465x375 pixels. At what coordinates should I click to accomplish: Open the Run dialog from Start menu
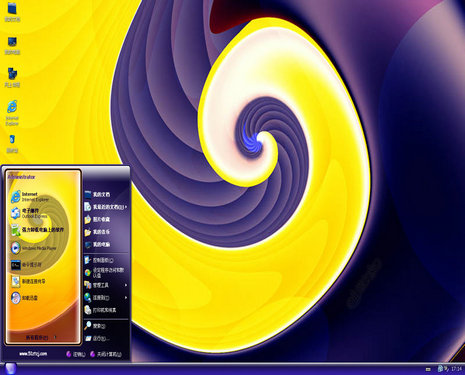pos(97,338)
